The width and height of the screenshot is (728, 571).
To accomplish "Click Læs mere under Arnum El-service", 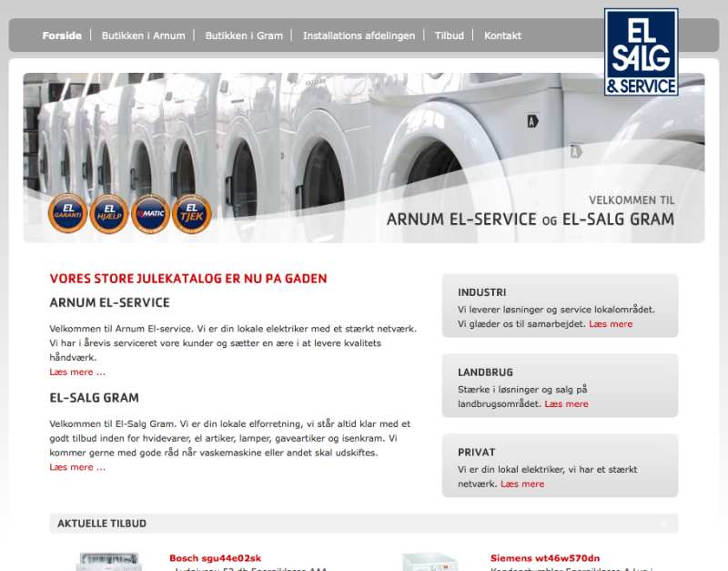I will tap(76, 372).
